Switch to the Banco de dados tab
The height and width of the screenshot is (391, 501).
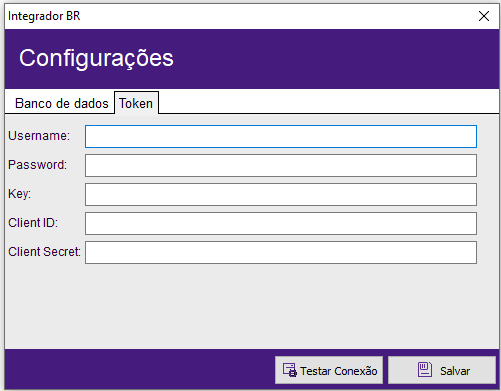(62, 103)
